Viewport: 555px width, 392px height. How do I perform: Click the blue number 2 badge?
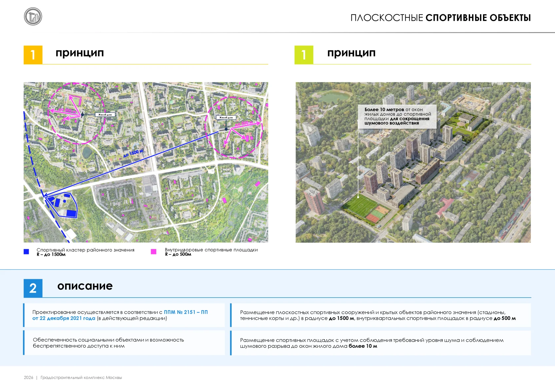tap(33, 288)
